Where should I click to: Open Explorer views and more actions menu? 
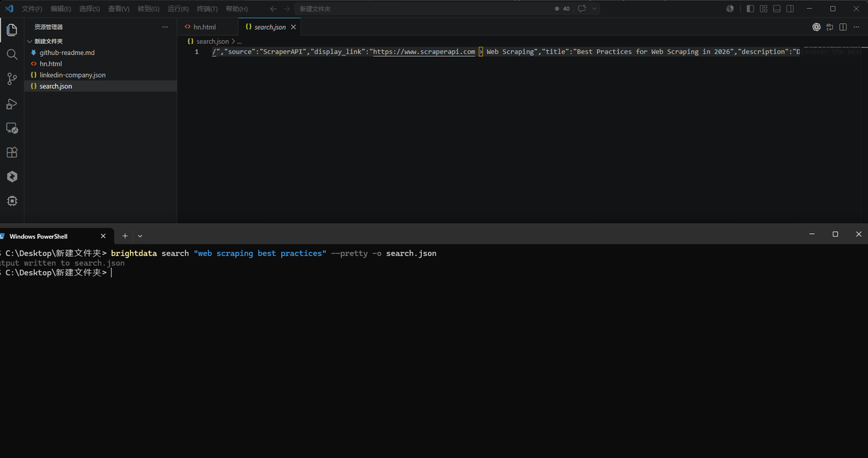[165, 27]
